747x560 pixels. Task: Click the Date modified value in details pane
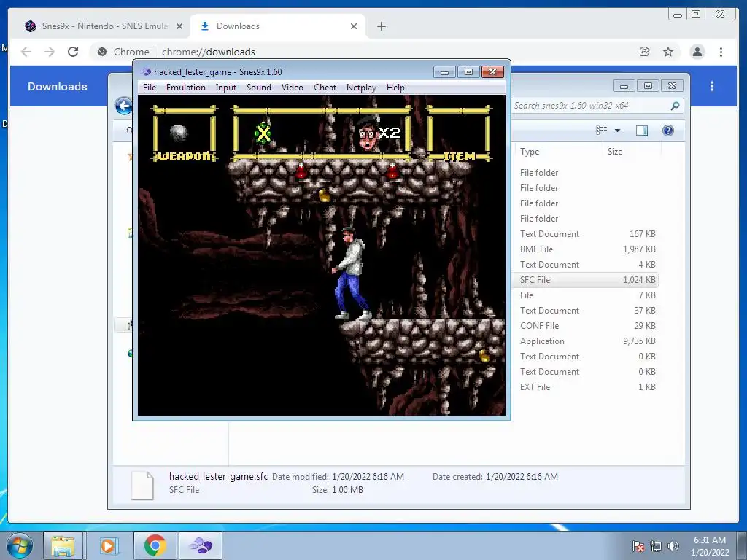(x=368, y=477)
